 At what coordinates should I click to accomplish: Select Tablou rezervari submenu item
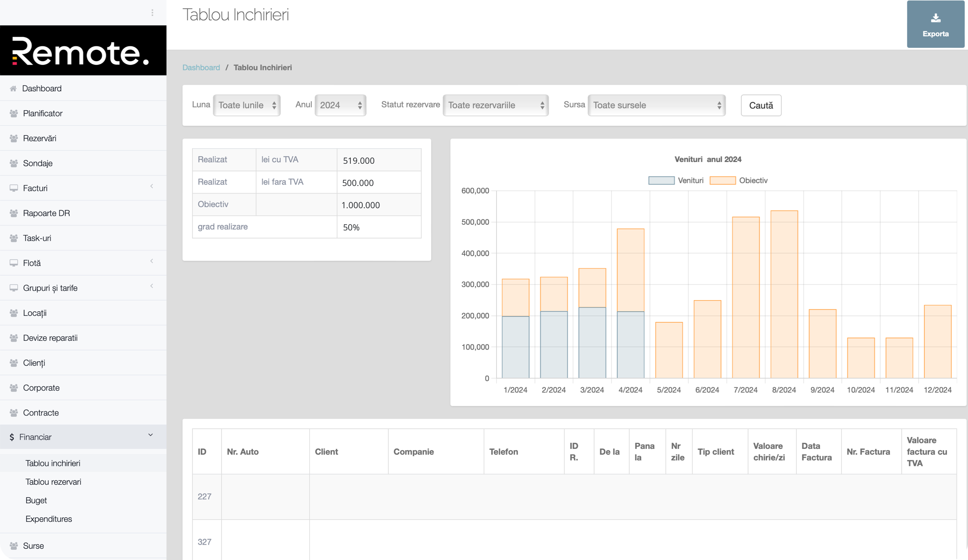coord(53,482)
